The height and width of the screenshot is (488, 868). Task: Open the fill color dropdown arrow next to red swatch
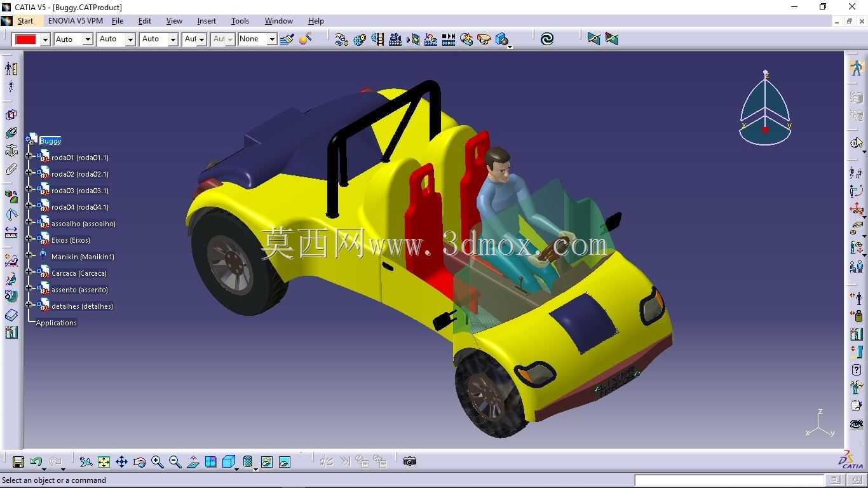coord(45,39)
